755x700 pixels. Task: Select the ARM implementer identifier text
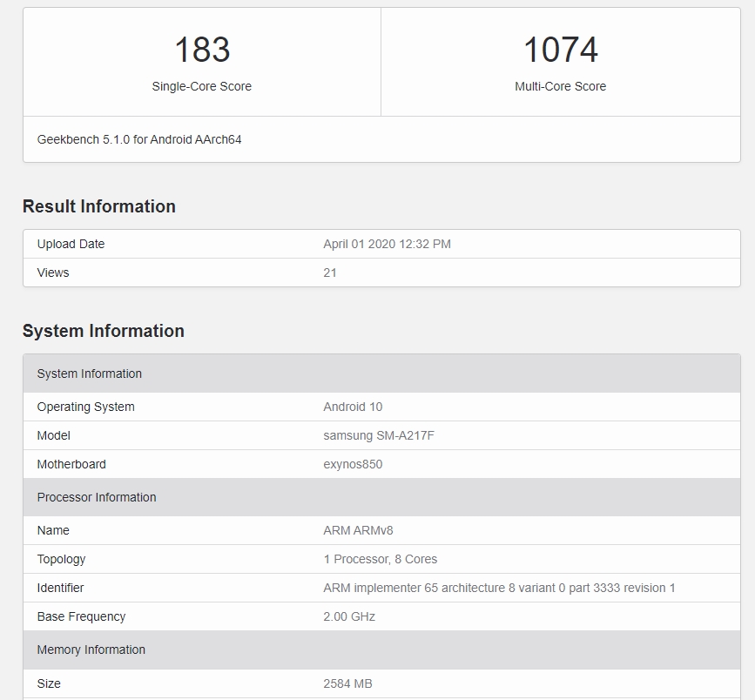[499, 588]
